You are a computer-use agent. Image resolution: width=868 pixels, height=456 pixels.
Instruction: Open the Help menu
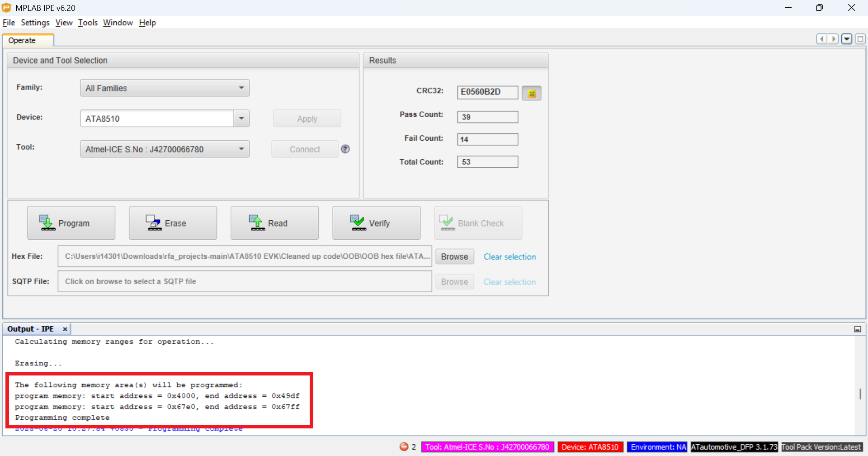click(147, 23)
